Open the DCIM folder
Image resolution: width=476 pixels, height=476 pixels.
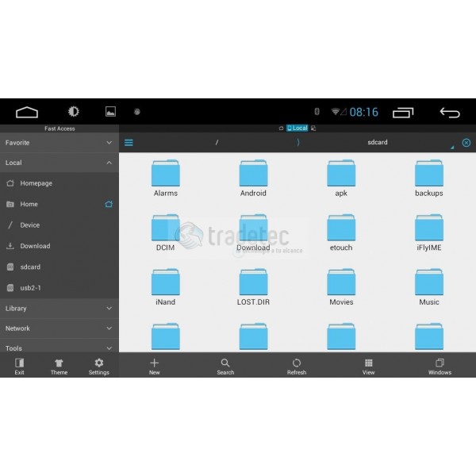(x=165, y=228)
